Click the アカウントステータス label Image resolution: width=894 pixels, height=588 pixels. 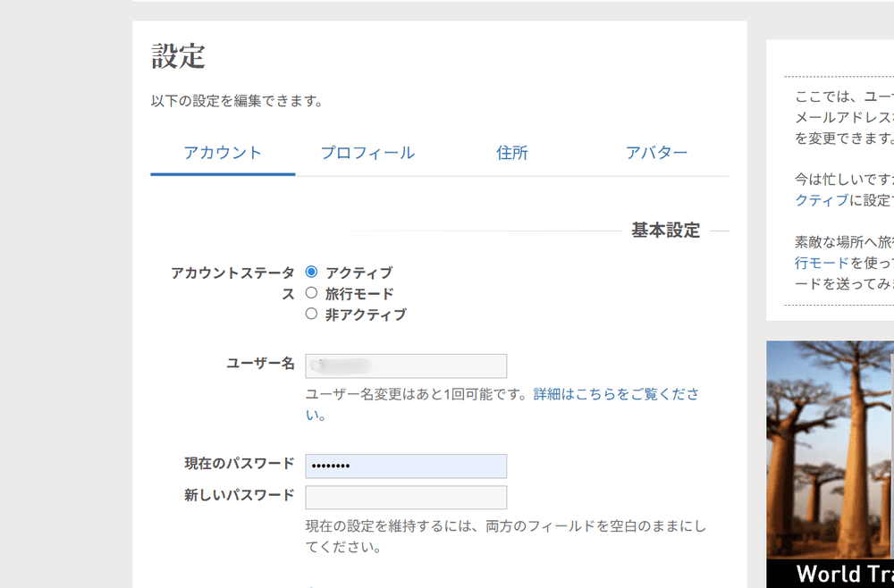(232, 283)
